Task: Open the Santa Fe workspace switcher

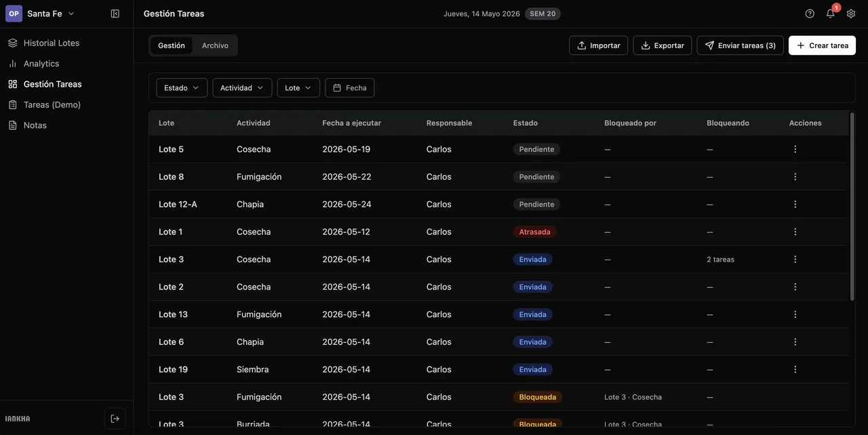Action: 41,14
